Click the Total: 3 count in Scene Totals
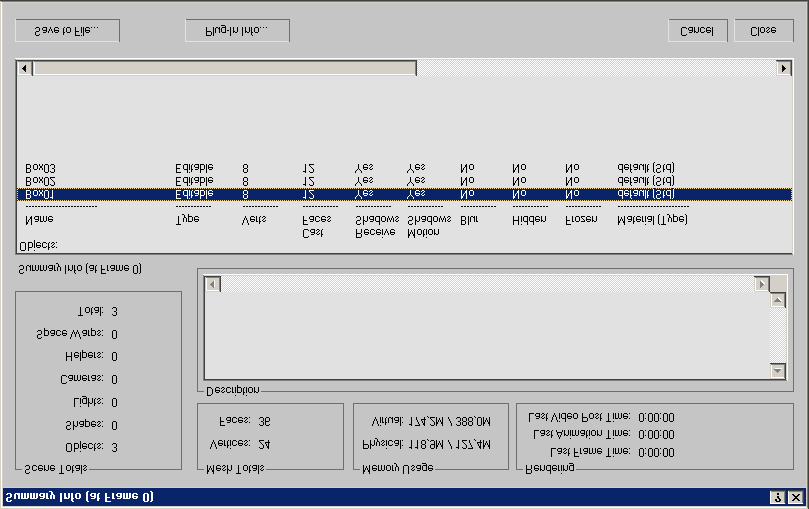Image resolution: width=809 pixels, height=509 pixels. point(97,311)
